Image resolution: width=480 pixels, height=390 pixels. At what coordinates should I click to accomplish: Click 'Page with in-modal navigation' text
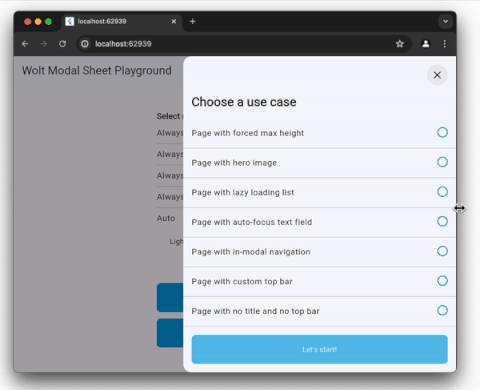251,252
